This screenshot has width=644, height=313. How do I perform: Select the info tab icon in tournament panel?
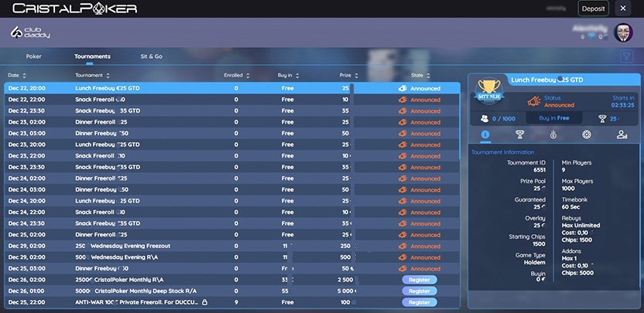click(x=485, y=134)
